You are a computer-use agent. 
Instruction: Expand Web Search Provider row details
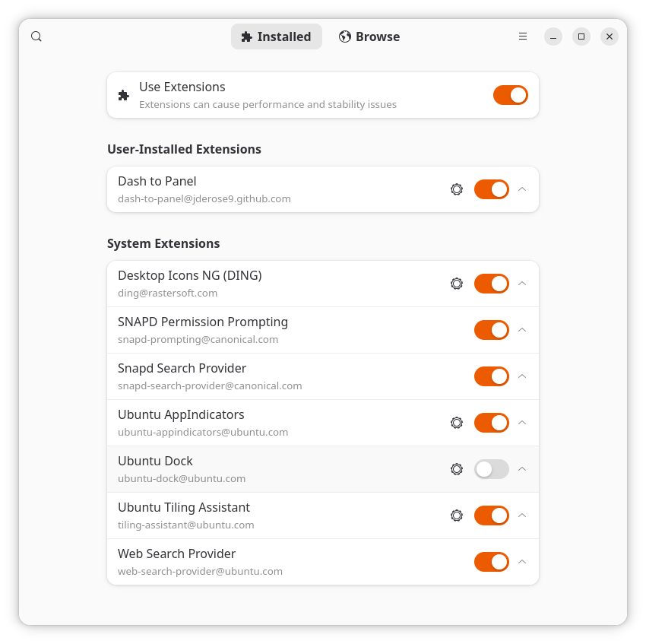pos(522,562)
